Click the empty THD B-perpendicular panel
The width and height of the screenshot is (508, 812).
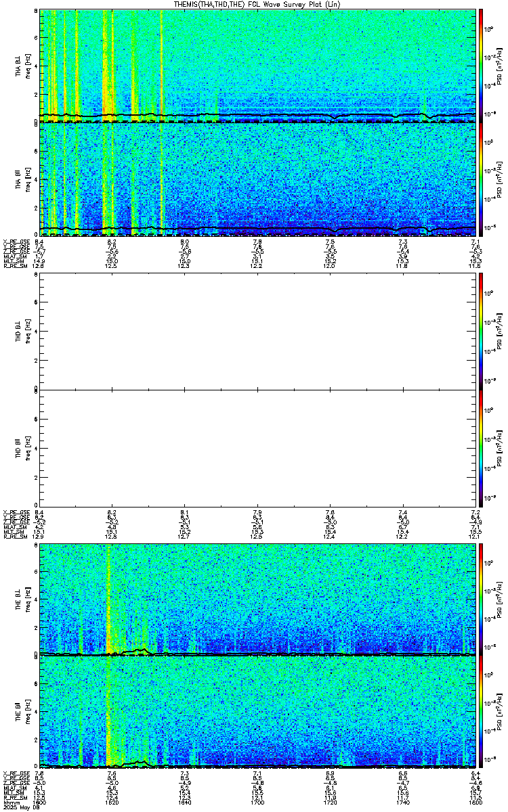258,332
